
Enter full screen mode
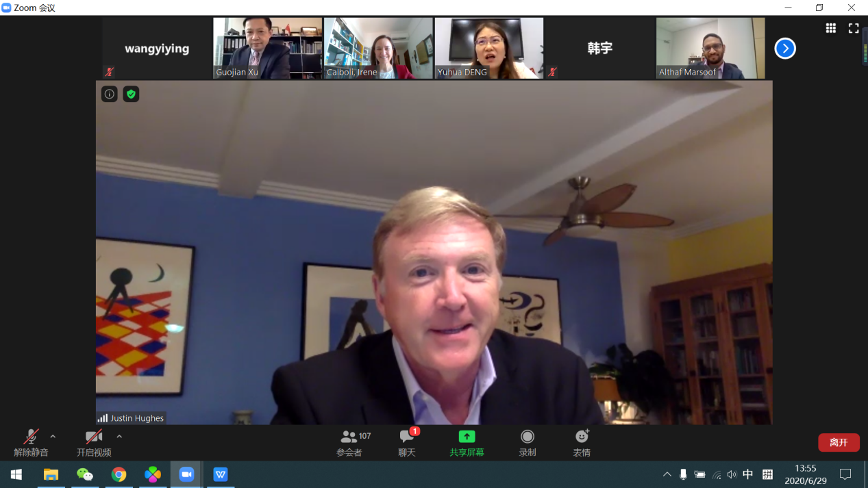tap(854, 28)
